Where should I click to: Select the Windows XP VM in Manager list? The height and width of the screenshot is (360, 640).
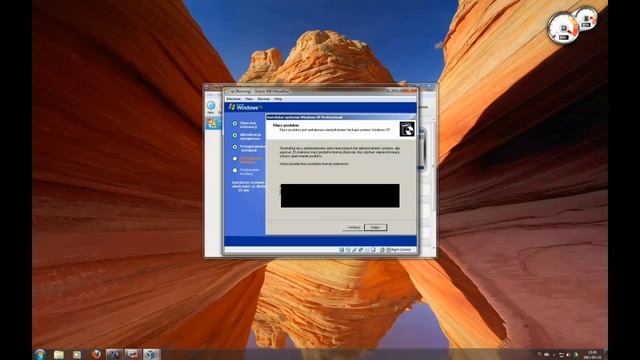(x=213, y=123)
